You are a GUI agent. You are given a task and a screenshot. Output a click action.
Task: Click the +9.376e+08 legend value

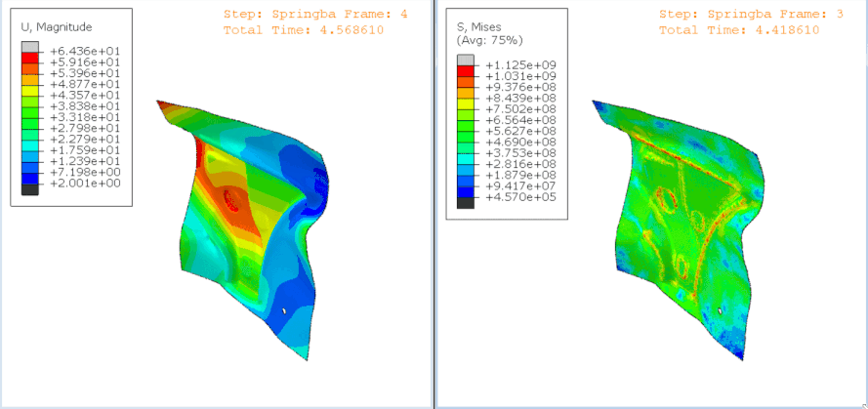point(520,87)
